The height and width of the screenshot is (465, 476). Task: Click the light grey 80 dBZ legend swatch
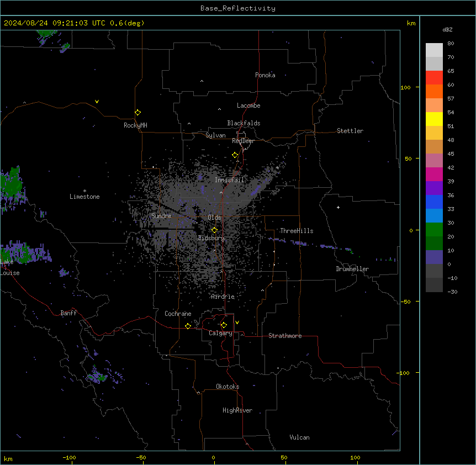[x=434, y=50]
